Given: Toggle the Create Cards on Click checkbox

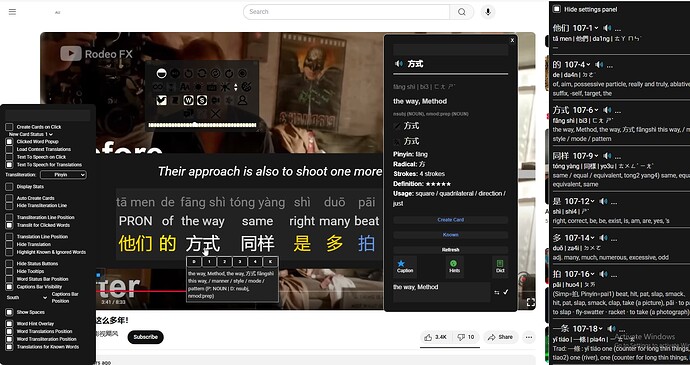Looking at the screenshot, I should [9, 127].
